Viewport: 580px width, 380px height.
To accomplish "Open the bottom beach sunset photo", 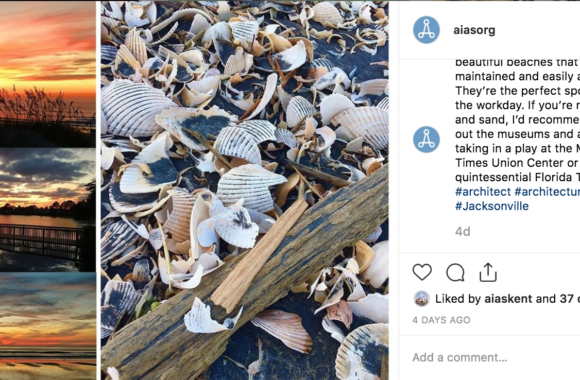I will coord(48,327).
